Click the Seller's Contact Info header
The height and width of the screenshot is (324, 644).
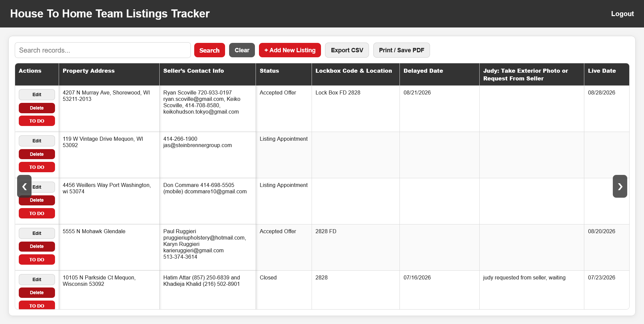click(208, 74)
